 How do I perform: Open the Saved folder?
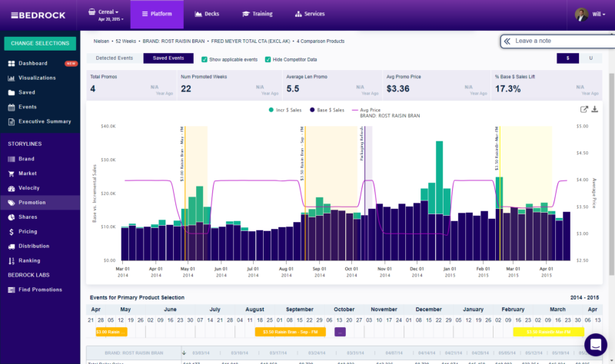click(x=27, y=92)
